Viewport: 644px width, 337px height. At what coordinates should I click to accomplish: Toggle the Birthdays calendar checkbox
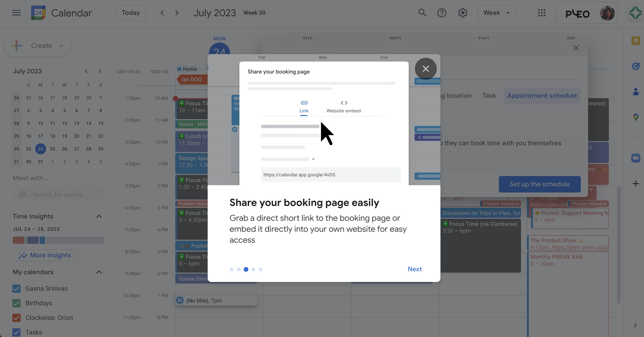click(x=16, y=303)
